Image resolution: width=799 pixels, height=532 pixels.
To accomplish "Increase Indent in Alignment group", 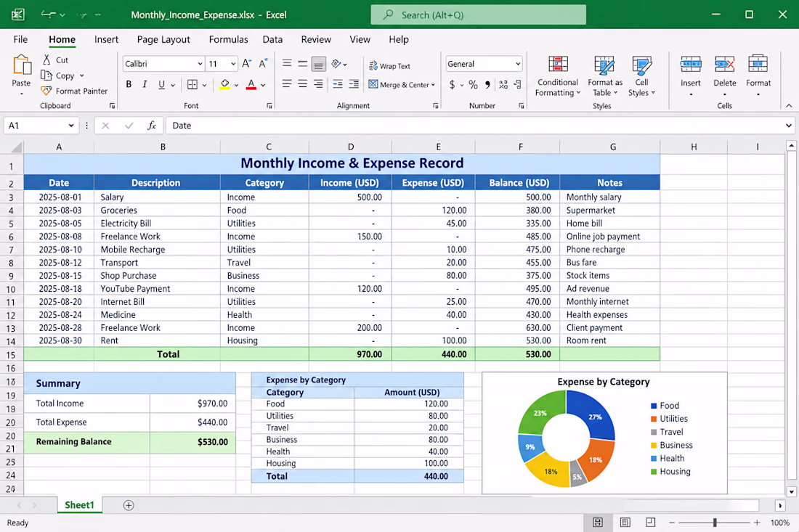I will coord(354,84).
